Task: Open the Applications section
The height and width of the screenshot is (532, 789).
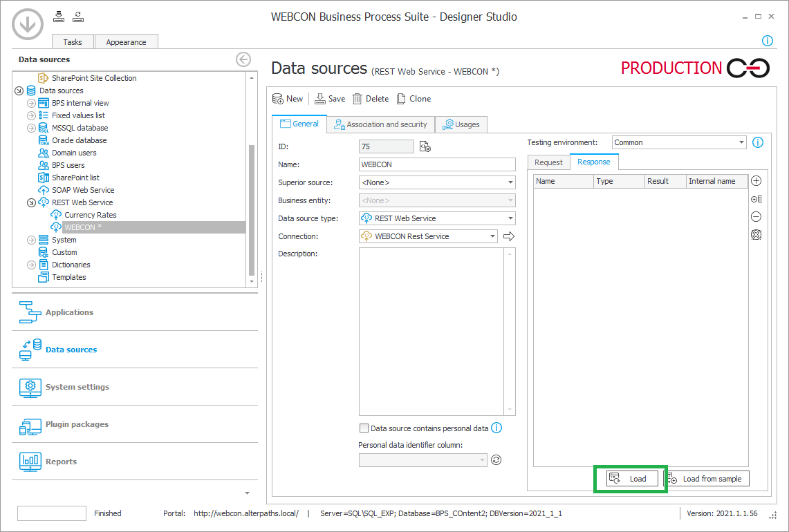Action: tap(134, 312)
